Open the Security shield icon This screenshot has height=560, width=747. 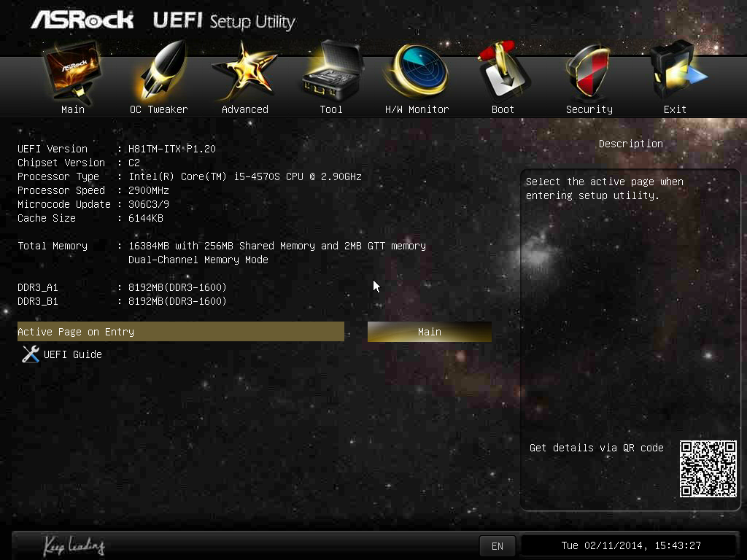[589, 73]
